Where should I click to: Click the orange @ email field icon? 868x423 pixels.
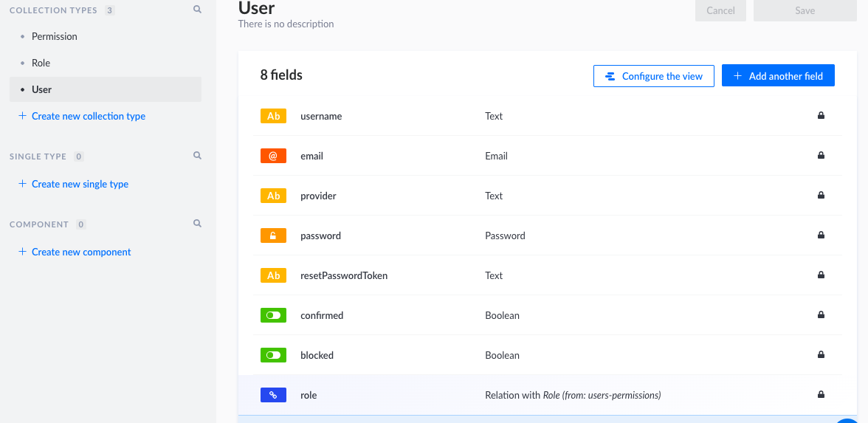point(273,156)
